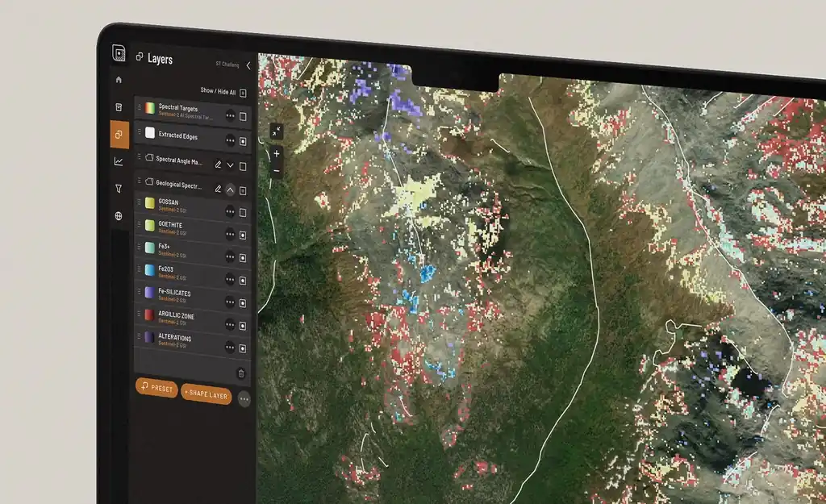The image size is (826, 504).
Task: Open options menu for Spectral Targets layer
Action: click(230, 115)
